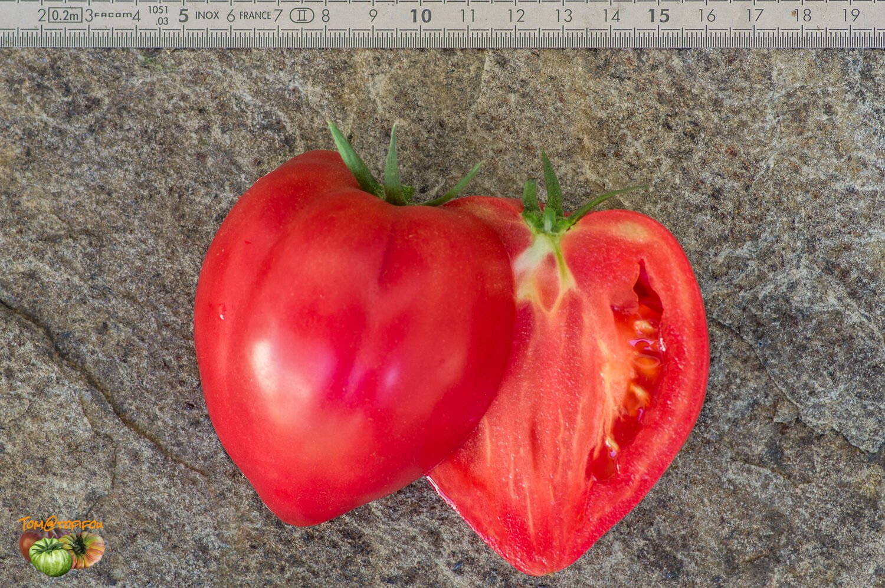Click the number "8" on the ruler
Screen dimensions: 885x588
(x=326, y=16)
